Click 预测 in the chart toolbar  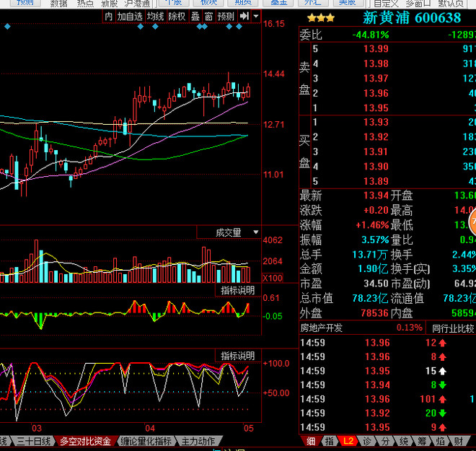coord(226,17)
